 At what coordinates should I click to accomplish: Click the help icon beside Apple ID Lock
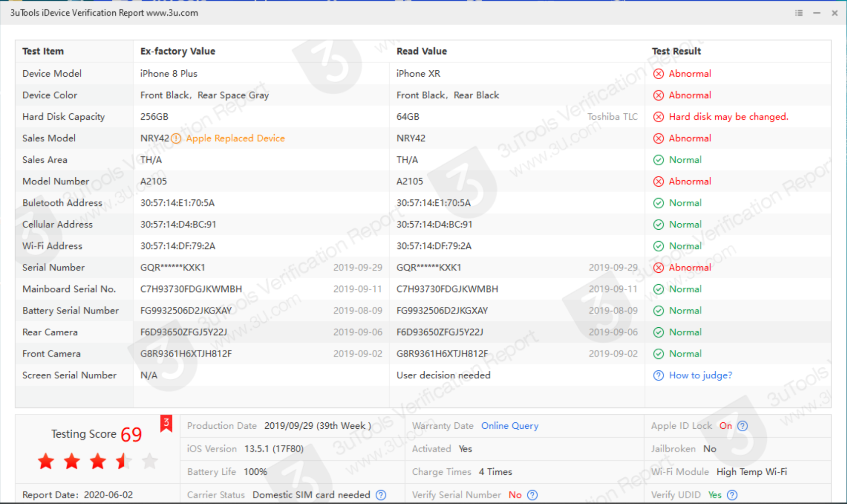[743, 426]
